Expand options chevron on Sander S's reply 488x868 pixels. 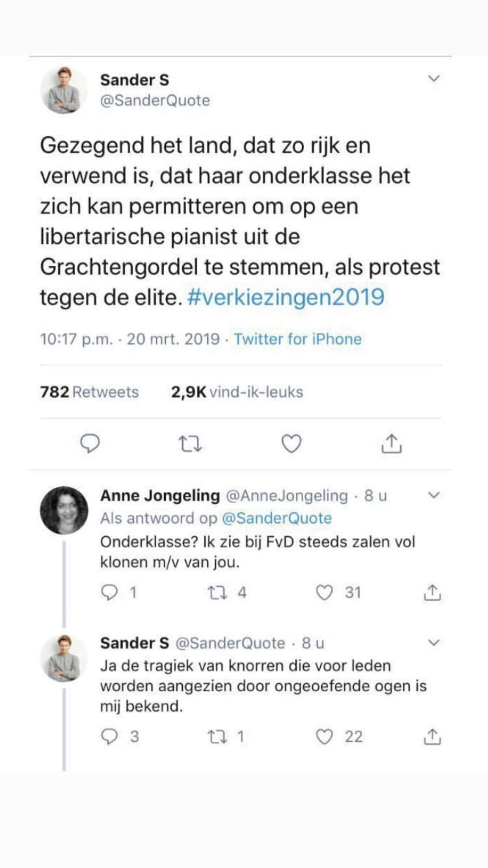[x=433, y=643]
